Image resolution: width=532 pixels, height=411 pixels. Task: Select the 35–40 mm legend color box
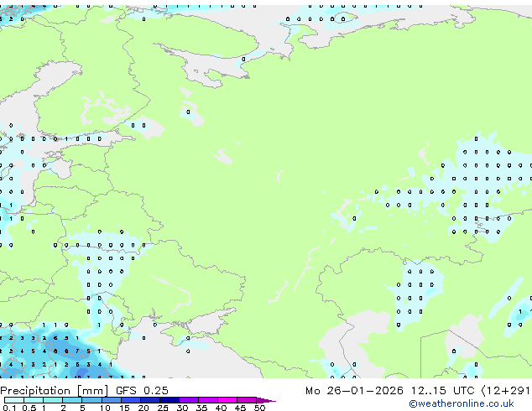(208, 400)
